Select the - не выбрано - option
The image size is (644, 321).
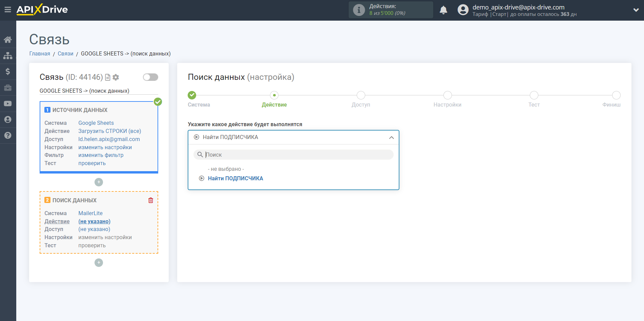226,169
